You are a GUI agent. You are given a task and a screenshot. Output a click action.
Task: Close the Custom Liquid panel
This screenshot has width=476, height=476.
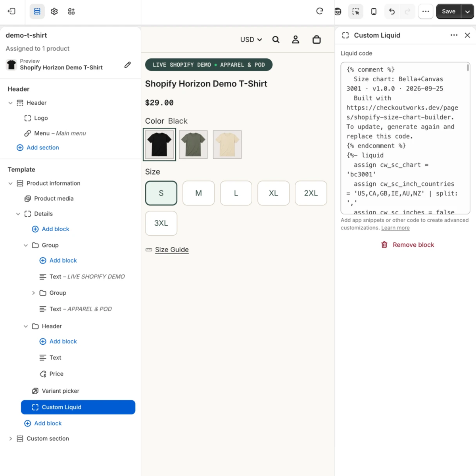click(467, 35)
